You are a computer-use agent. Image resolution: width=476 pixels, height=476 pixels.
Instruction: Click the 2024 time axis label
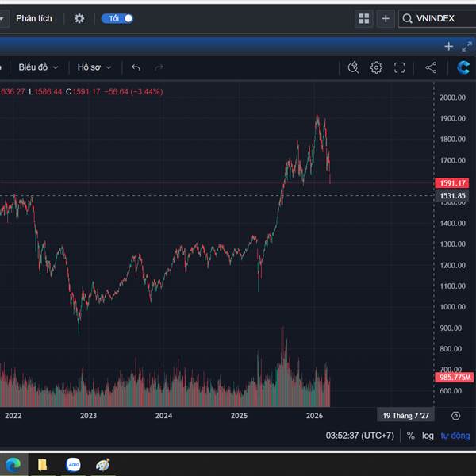pos(163,415)
